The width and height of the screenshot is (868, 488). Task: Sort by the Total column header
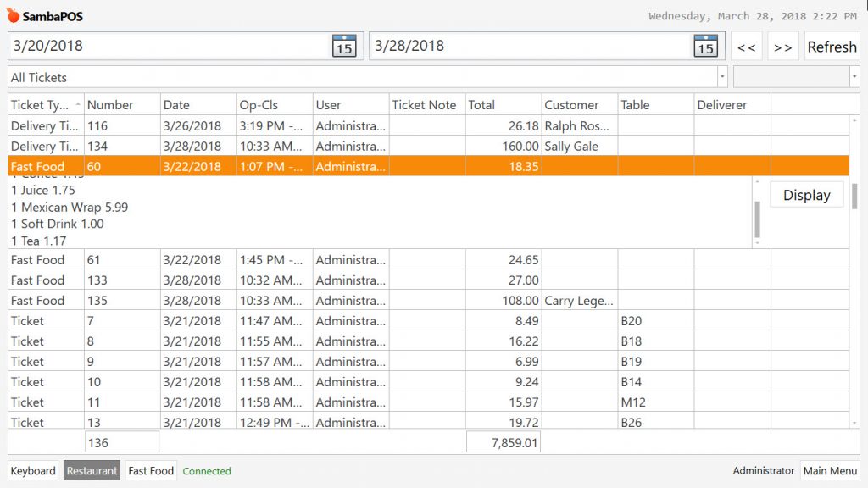click(504, 104)
